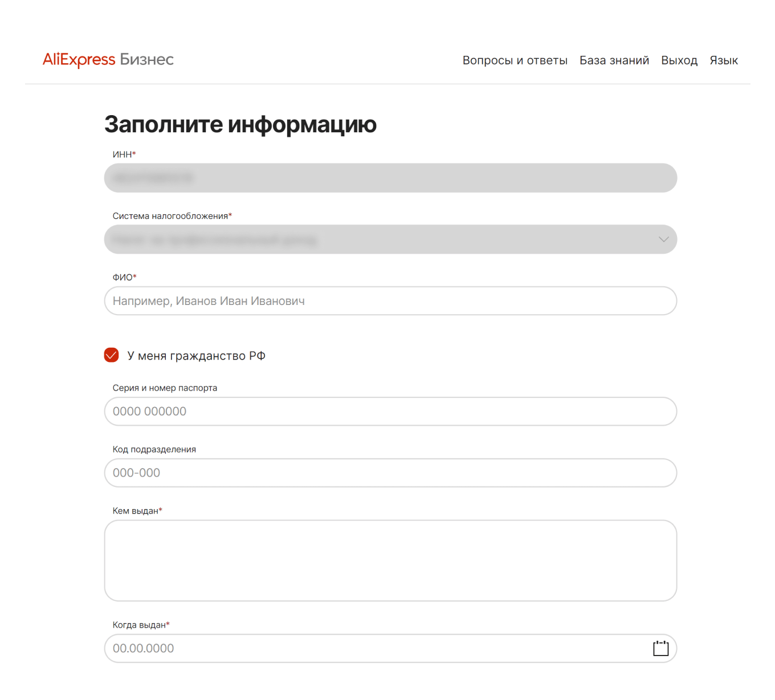Click the 'Код подразделения' input field
Image resolution: width=775 pixels, height=700 pixels.
click(x=390, y=473)
